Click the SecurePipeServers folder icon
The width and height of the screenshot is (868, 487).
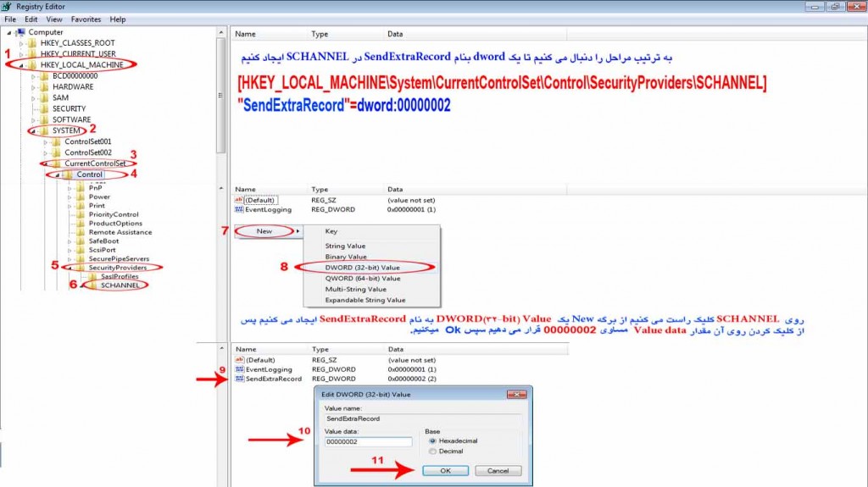81,258
